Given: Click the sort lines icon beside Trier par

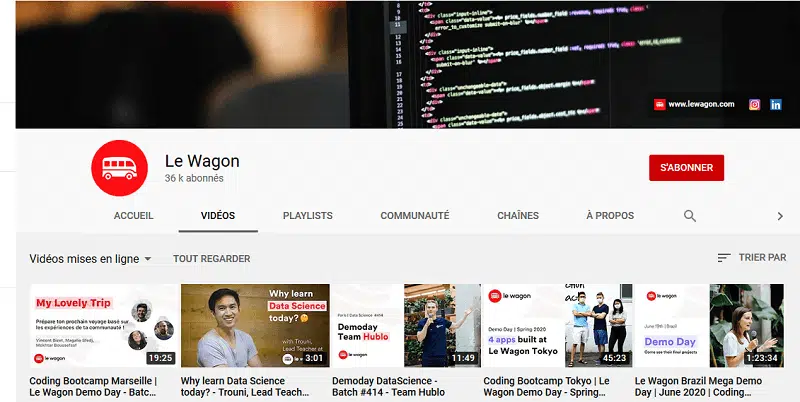Looking at the screenshot, I should point(724,258).
